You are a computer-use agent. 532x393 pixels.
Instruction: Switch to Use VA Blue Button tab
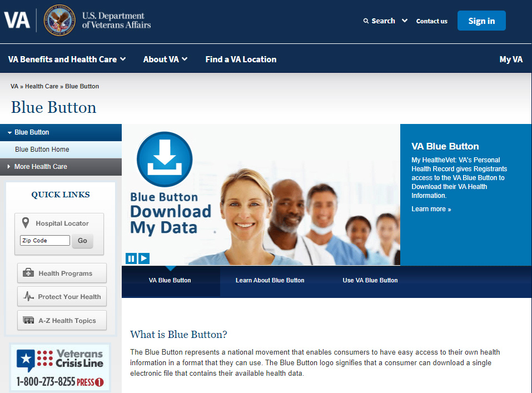click(x=370, y=280)
